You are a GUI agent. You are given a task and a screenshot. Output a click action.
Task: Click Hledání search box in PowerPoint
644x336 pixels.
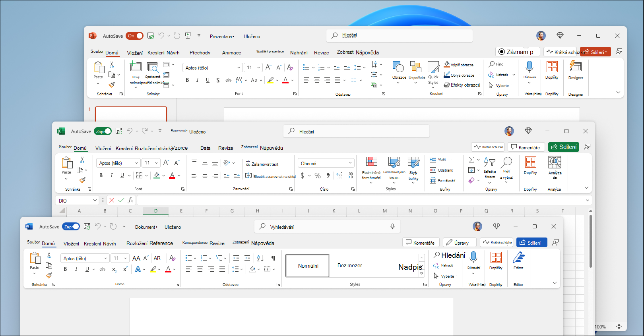(x=400, y=35)
